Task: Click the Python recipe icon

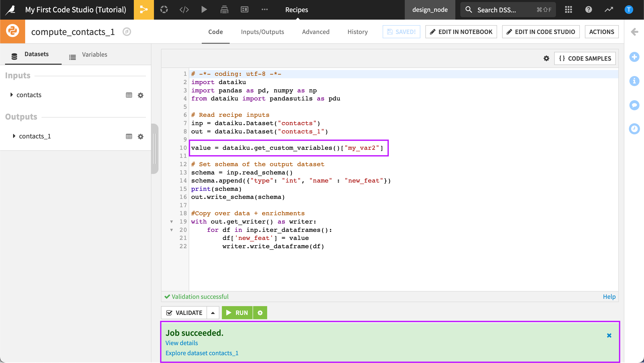Action: pyautogui.click(x=13, y=31)
